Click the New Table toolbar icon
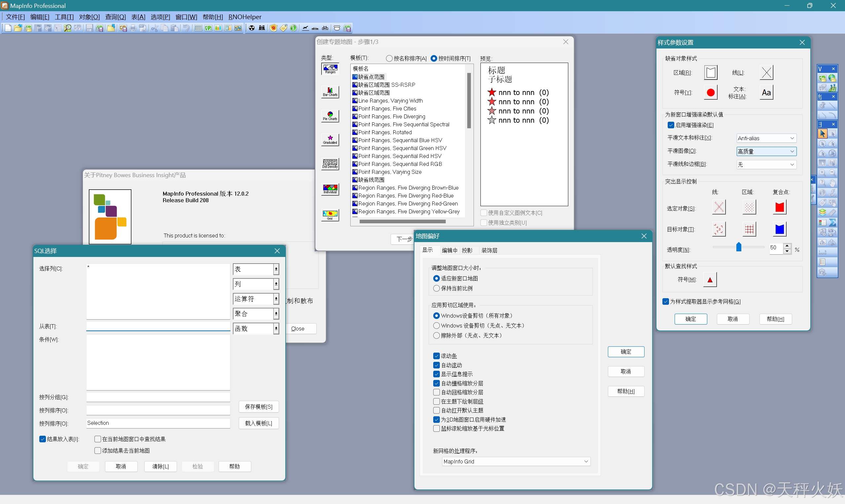 pos(8,28)
